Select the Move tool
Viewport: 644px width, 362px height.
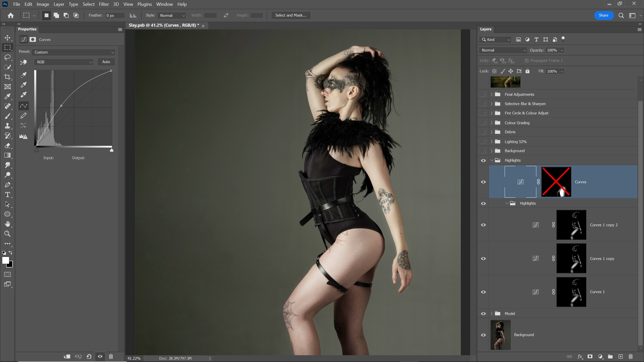pos(8,38)
